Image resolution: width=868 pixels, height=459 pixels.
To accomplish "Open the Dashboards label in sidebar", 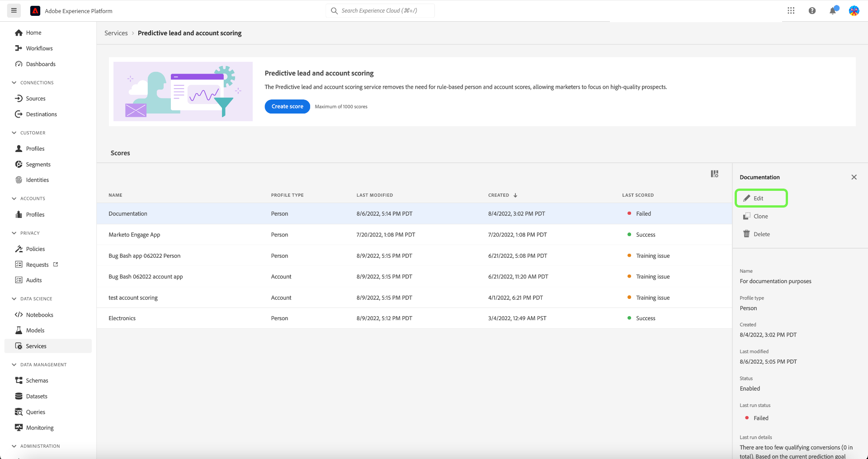I will (41, 64).
